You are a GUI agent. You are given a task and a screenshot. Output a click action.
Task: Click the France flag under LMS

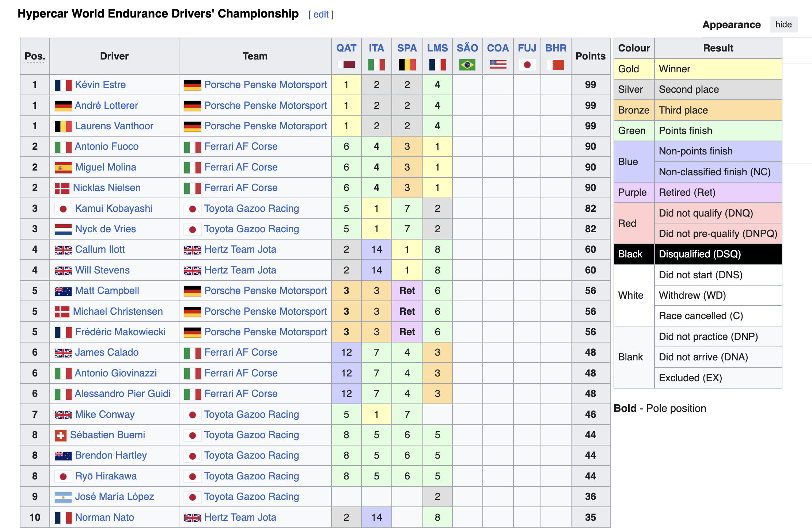pos(437,65)
